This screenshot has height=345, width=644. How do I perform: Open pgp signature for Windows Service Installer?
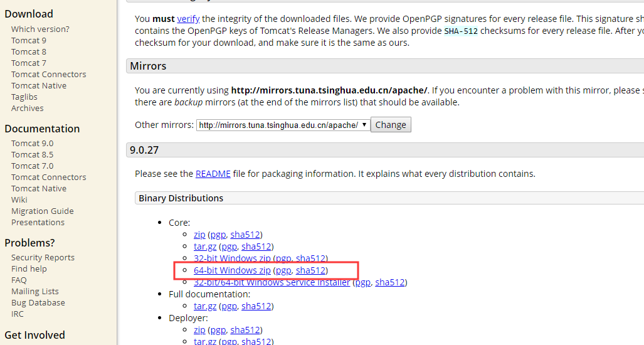coord(362,282)
